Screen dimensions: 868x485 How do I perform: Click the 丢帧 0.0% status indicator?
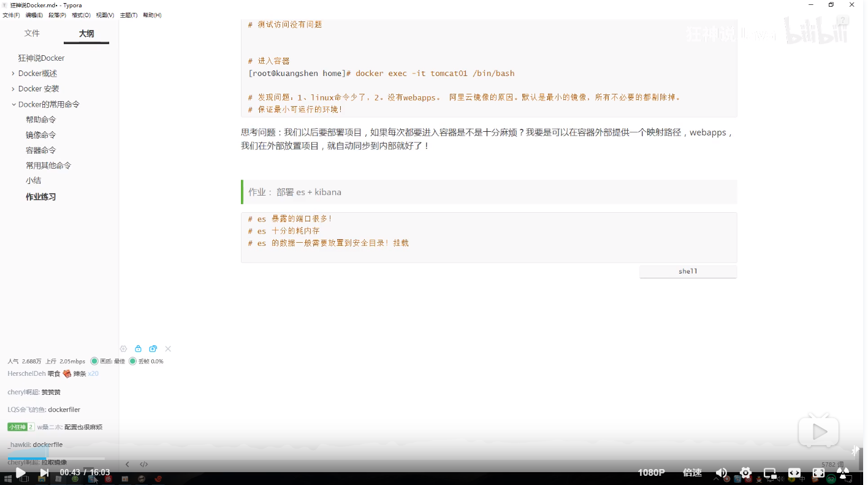pos(146,362)
